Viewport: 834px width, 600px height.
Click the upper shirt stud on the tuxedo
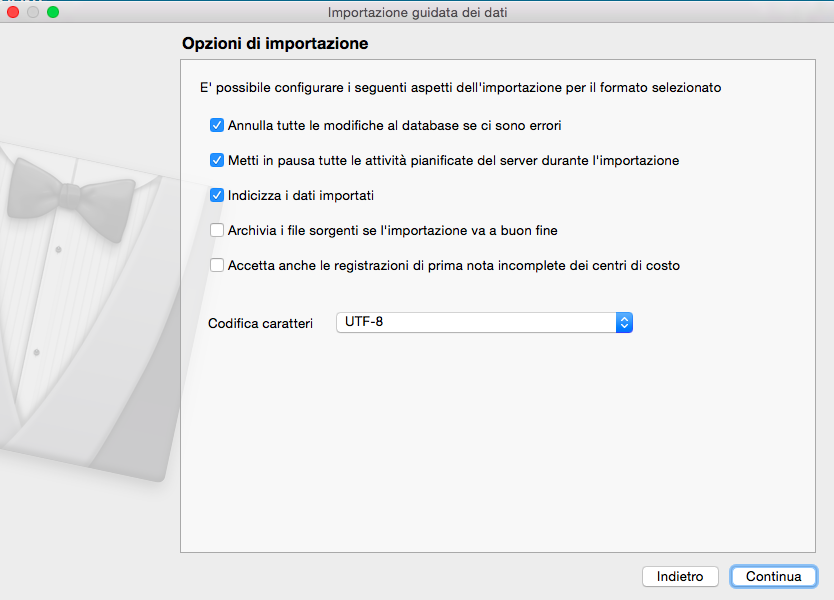[x=57, y=247]
